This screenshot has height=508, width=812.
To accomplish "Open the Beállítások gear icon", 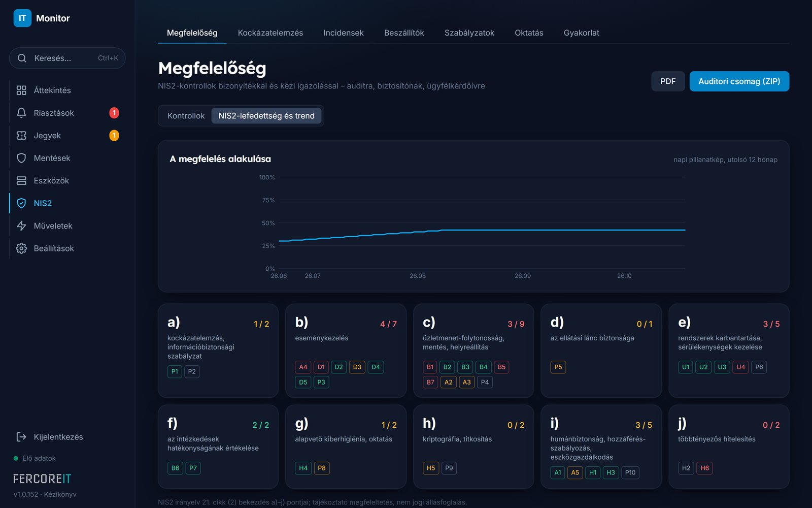I will [x=21, y=248].
